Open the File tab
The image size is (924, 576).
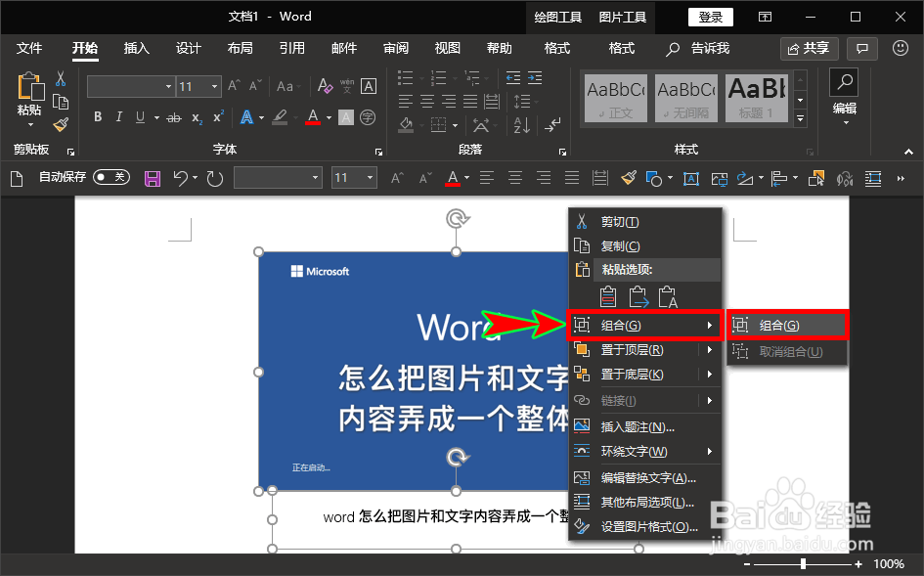[29, 48]
